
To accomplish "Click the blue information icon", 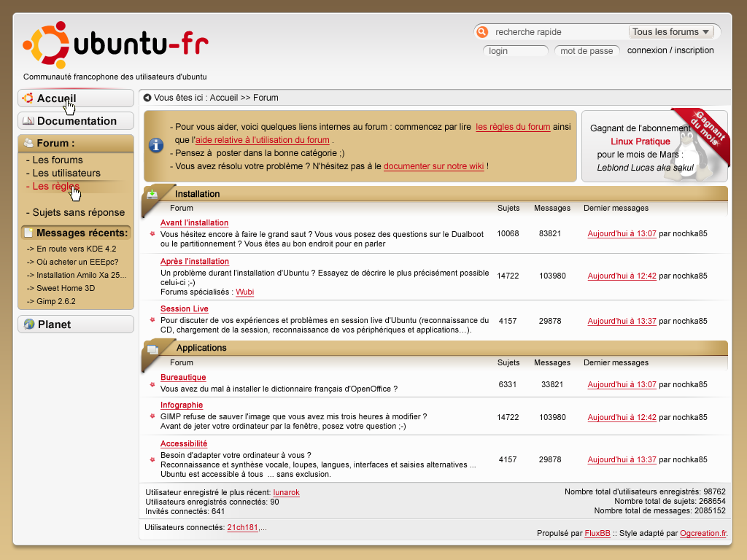I will [x=156, y=145].
